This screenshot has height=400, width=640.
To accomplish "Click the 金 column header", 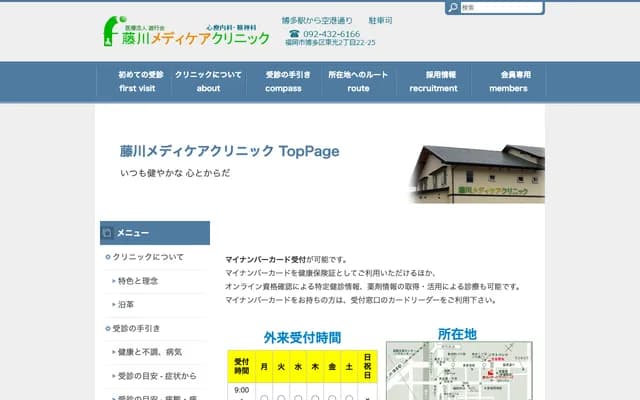I will [332, 366].
